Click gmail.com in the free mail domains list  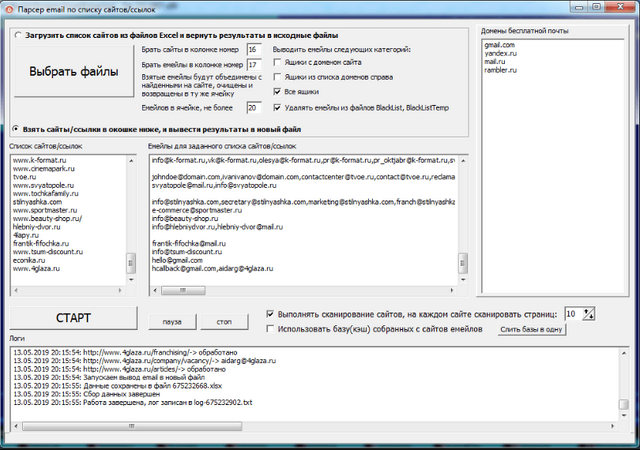500,45
